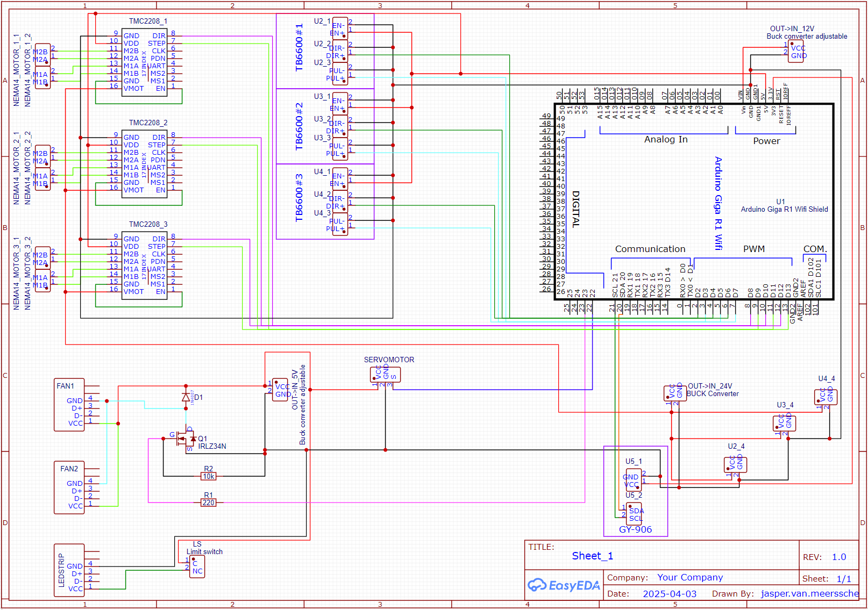The height and width of the screenshot is (610, 868).
Task: Click the Limit switch label
Action: (x=204, y=551)
